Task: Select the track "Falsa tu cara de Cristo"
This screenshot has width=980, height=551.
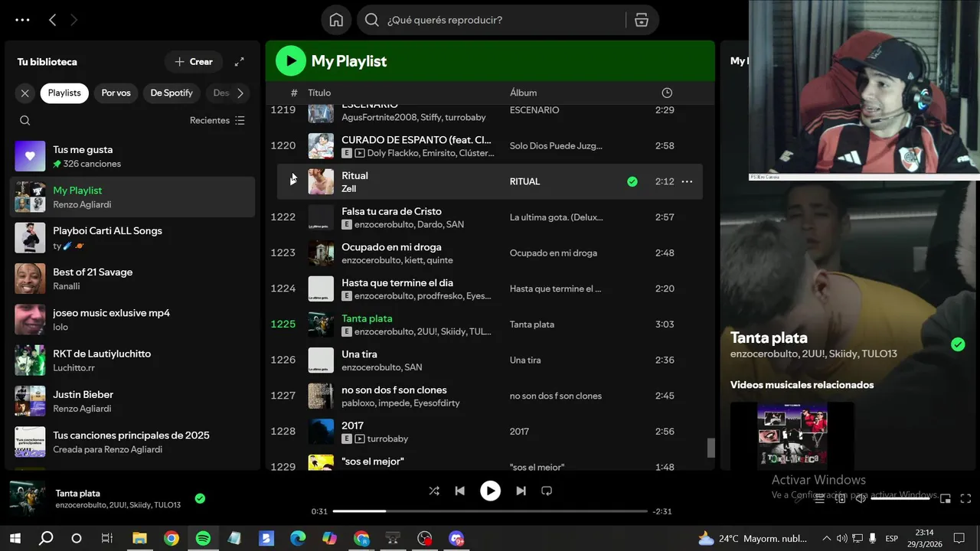Action: [391, 211]
